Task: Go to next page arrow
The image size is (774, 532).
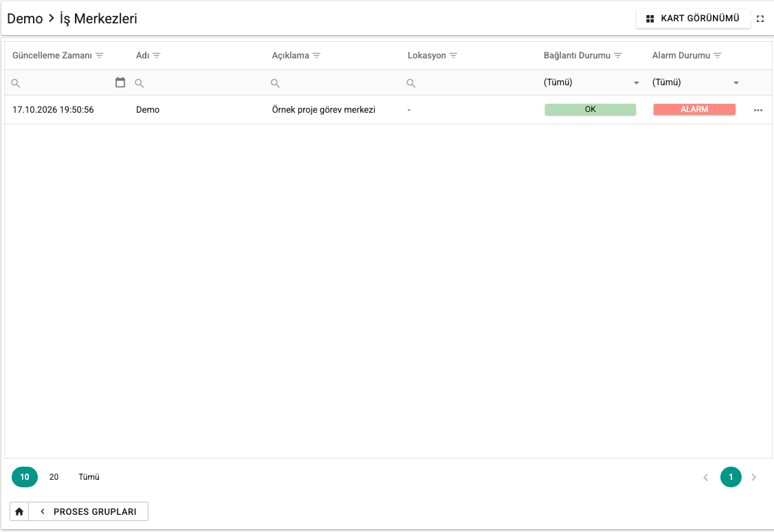Action: [x=754, y=477]
